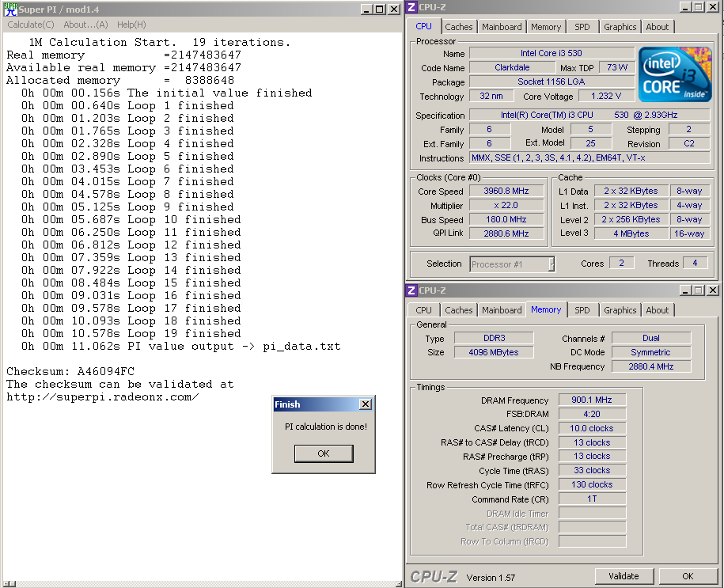Click the 'PI value output -> pi_data.txt' line
The height and width of the screenshot is (588, 724).
click(181, 346)
